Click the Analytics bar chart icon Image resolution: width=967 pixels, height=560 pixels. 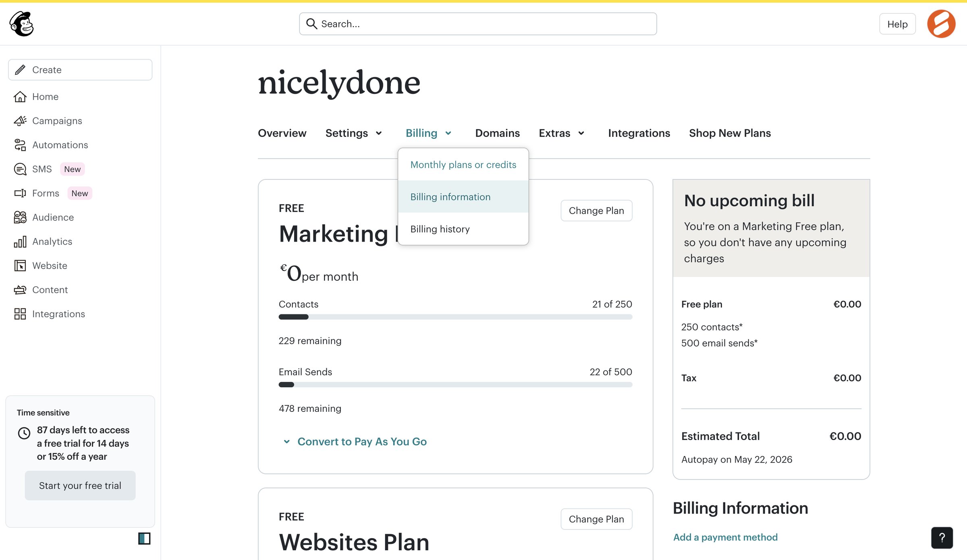[20, 242]
